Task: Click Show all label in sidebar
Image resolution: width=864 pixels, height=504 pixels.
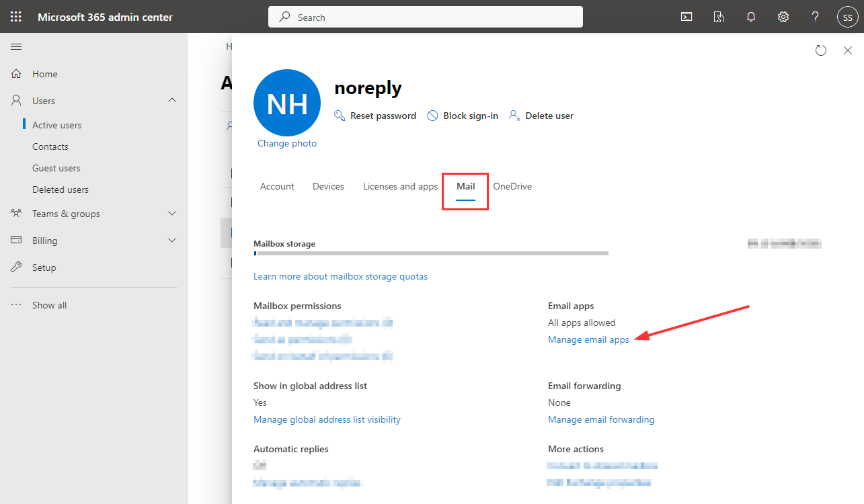Action: [50, 305]
